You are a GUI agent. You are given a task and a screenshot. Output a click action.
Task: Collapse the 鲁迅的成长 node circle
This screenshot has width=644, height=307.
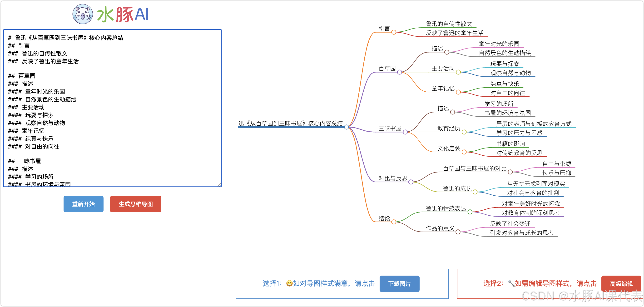coord(475,192)
